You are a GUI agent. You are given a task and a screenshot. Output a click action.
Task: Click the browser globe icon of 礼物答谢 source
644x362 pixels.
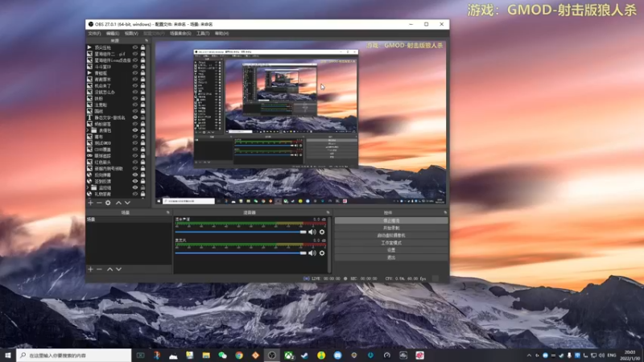coord(89,194)
